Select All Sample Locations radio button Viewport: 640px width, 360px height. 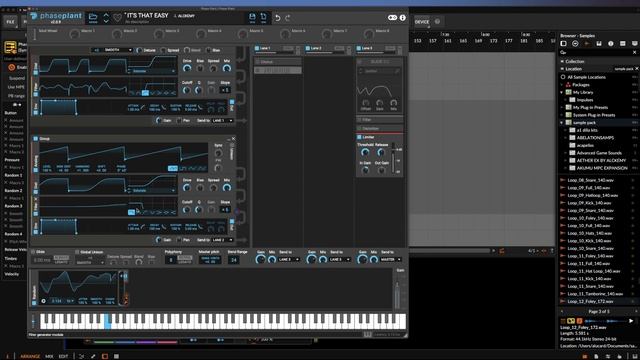tap(563, 77)
